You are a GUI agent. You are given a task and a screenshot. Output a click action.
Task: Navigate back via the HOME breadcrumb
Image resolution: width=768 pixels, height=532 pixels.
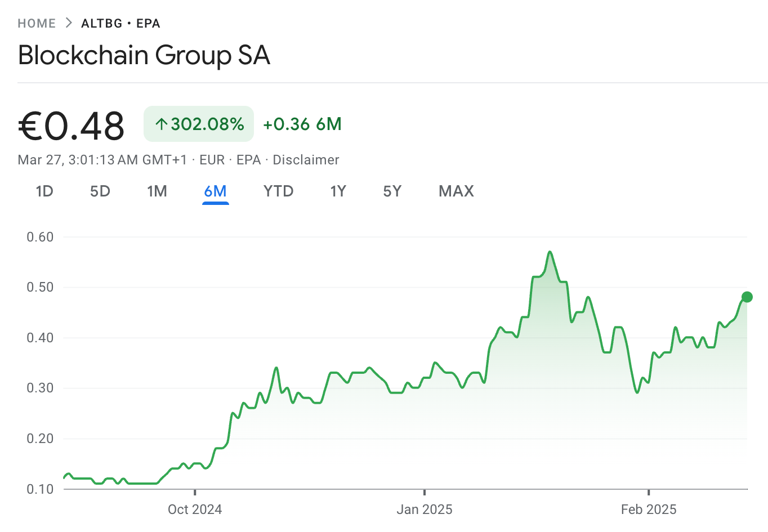36,23
